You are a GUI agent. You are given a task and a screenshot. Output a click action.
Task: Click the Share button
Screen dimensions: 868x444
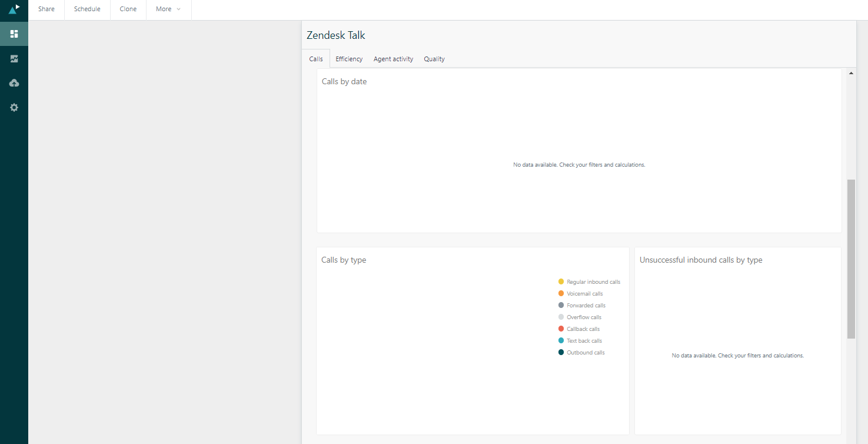point(46,9)
